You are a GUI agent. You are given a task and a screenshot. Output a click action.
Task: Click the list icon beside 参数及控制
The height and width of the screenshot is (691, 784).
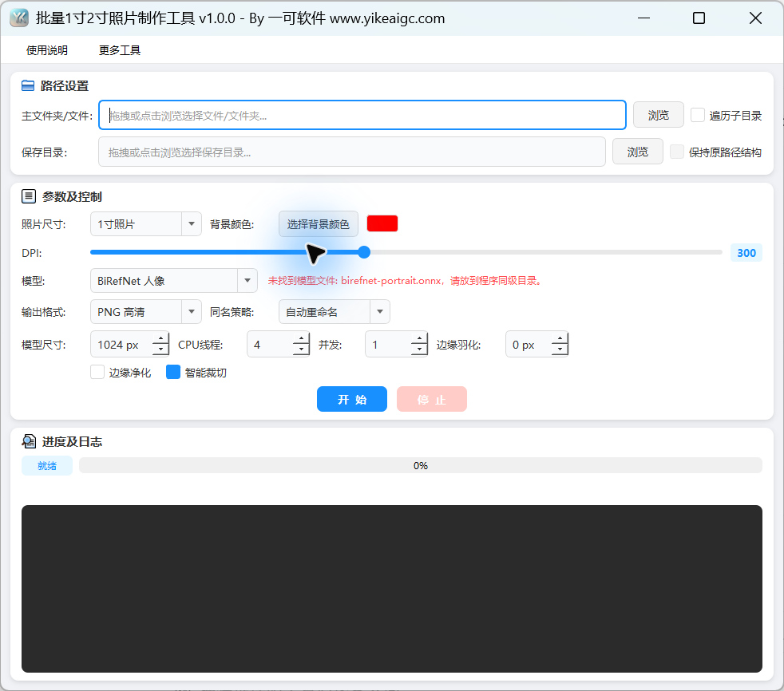pos(29,196)
